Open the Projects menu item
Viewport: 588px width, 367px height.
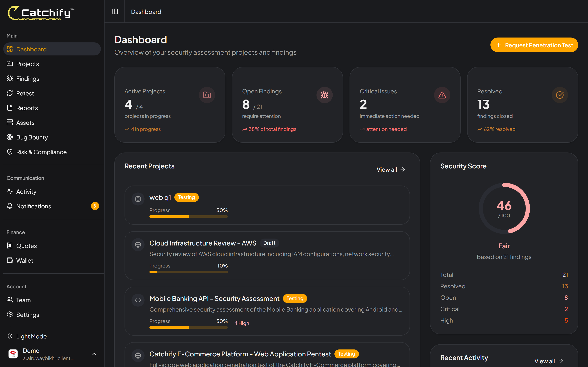[27, 64]
